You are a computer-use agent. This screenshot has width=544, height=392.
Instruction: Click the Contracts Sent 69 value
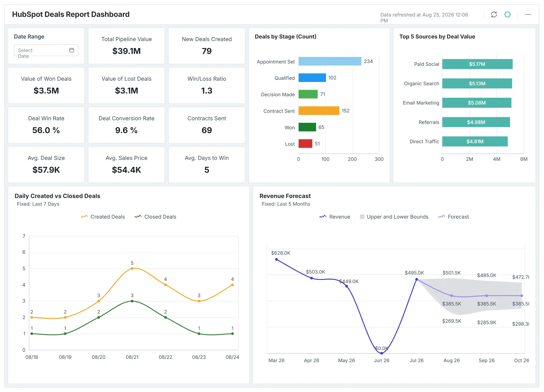coord(207,130)
